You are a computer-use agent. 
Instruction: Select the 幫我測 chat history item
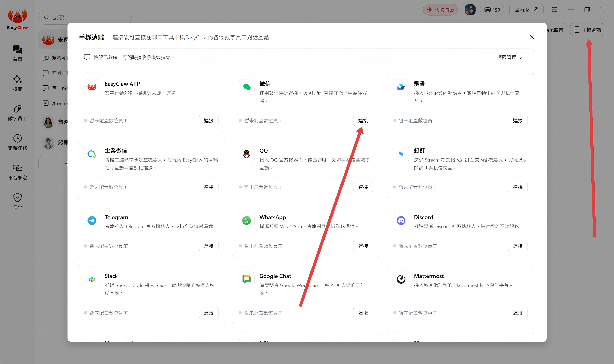click(55, 58)
